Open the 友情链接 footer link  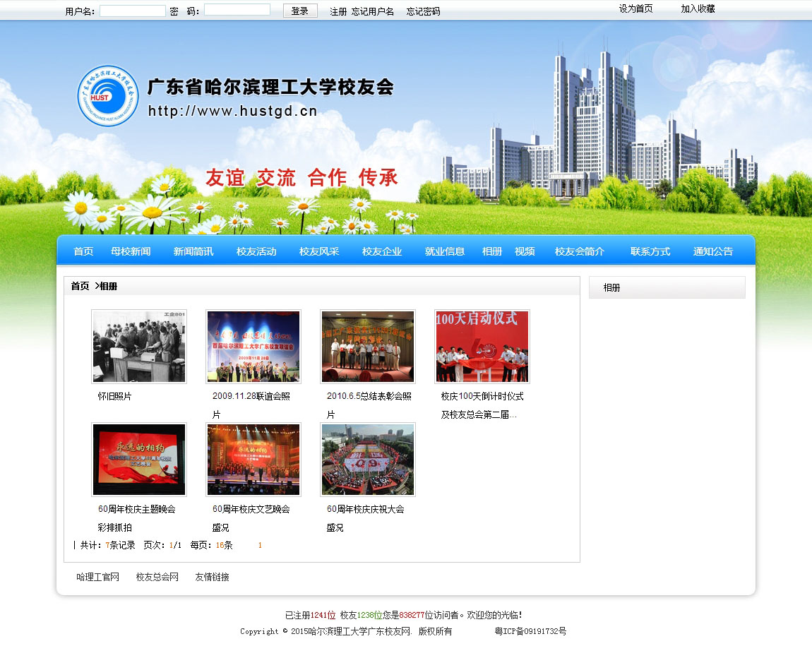(213, 578)
